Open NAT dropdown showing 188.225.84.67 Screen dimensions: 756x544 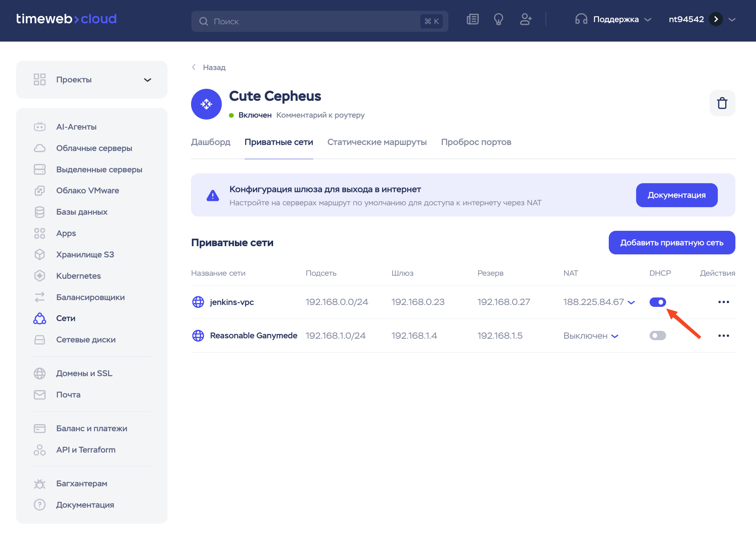[x=631, y=303]
